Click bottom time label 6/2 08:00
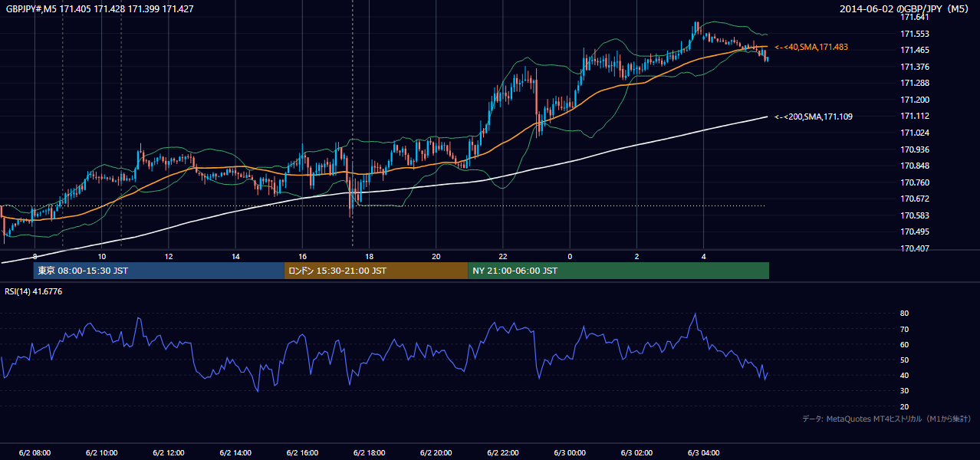Screen dimensions: 980x460 click(35, 453)
